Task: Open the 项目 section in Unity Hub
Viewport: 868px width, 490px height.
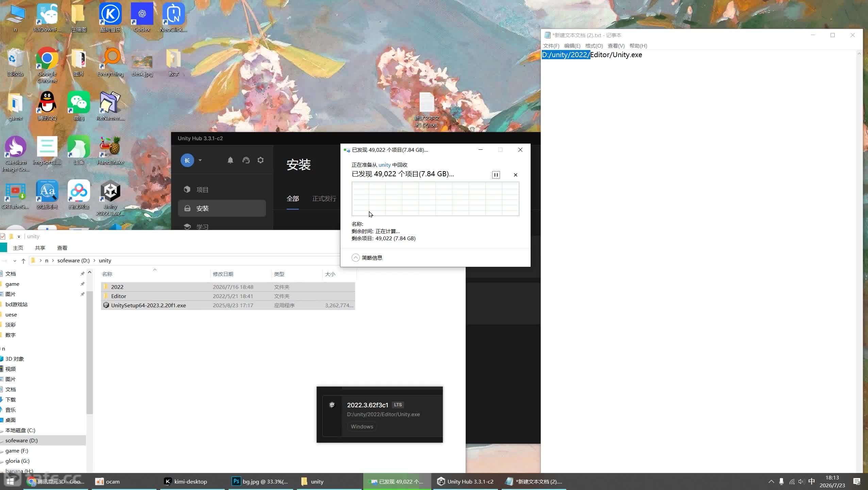Action: 222,190
